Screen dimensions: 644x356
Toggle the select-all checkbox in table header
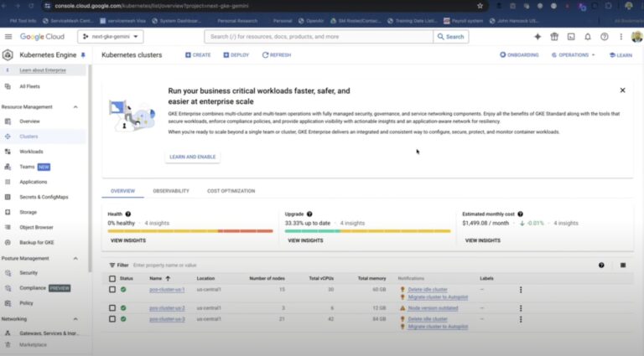pyautogui.click(x=112, y=277)
